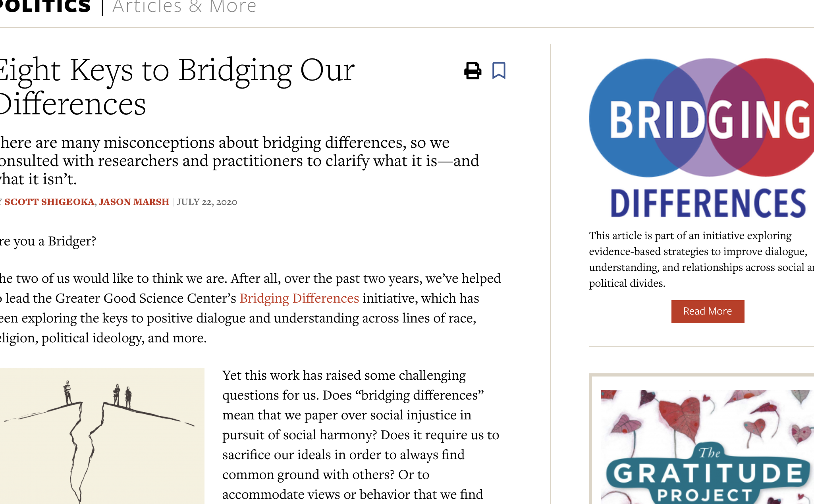
Task: Click the print article icon
Action: tap(473, 71)
